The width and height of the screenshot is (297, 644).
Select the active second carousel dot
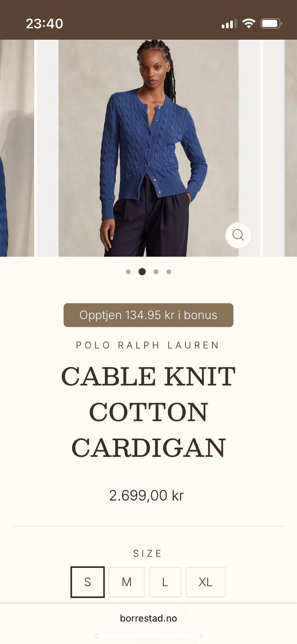[x=142, y=272]
